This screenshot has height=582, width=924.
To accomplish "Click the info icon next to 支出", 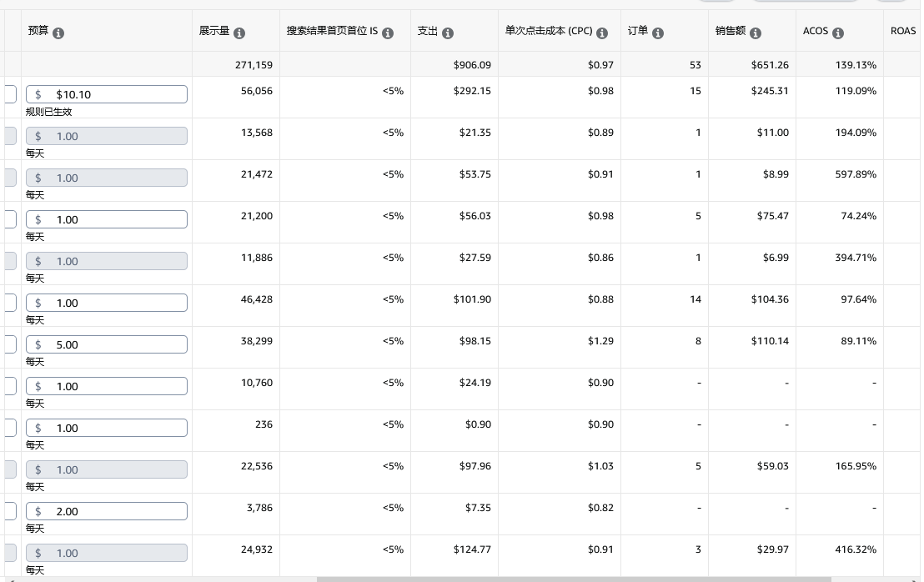I will click(x=448, y=33).
